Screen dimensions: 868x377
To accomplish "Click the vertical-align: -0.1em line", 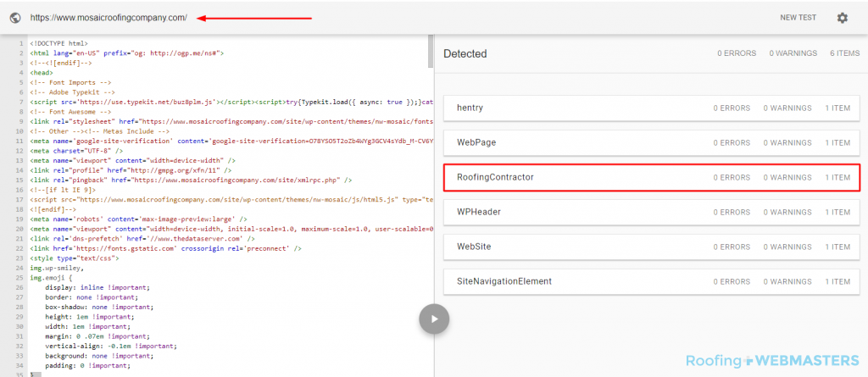I will (111, 346).
